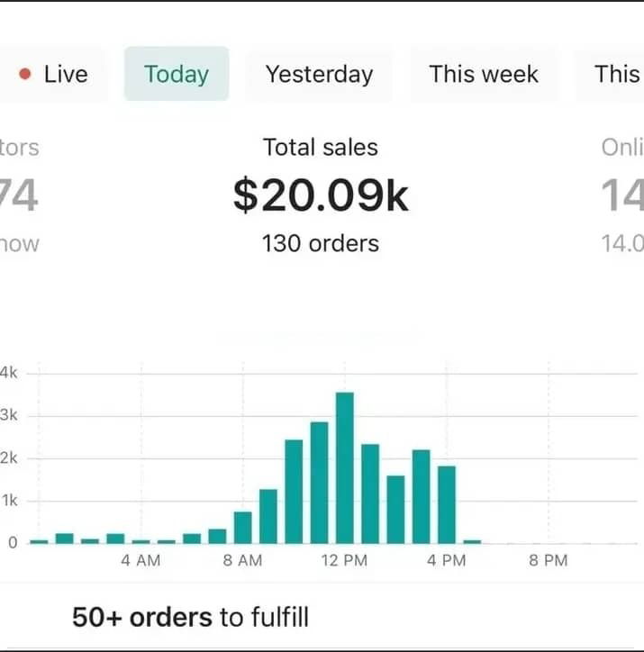
Task: Tap the Online store card at right edge
Action: coord(622,195)
